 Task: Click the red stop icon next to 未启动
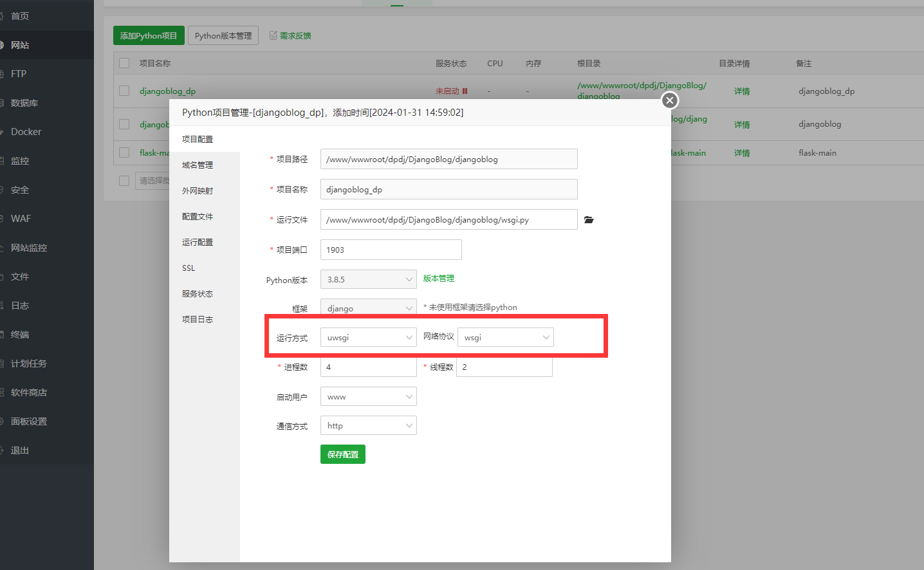(x=465, y=91)
